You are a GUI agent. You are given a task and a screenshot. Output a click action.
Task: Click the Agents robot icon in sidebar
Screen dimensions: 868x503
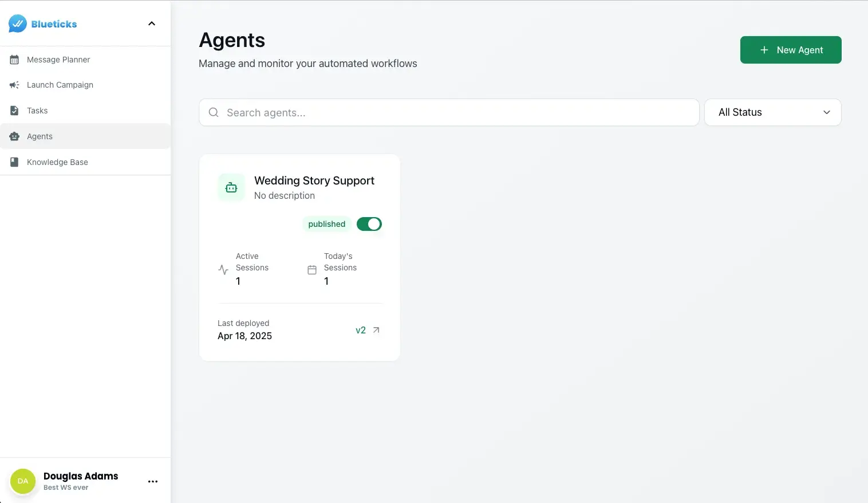tap(14, 136)
